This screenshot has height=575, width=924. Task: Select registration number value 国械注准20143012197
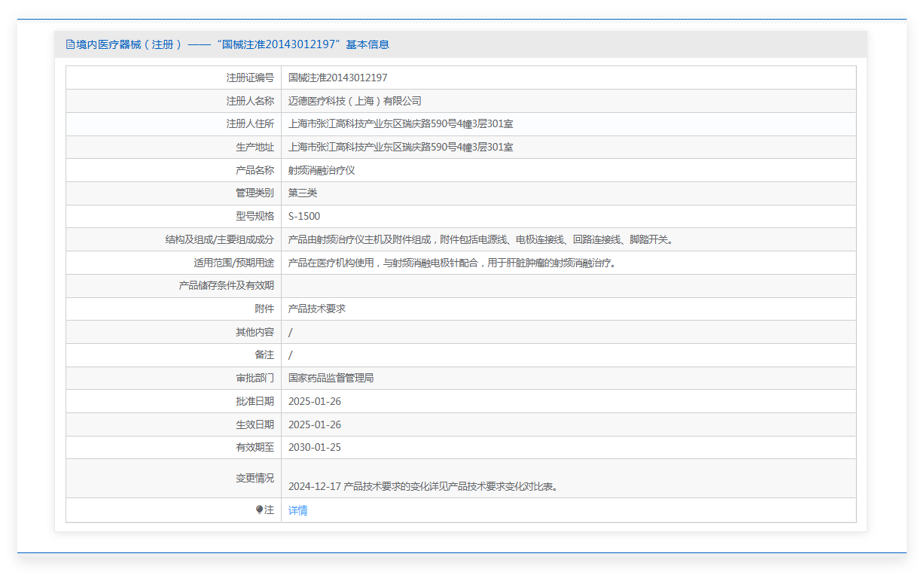pyautogui.click(x=338, y=78)
